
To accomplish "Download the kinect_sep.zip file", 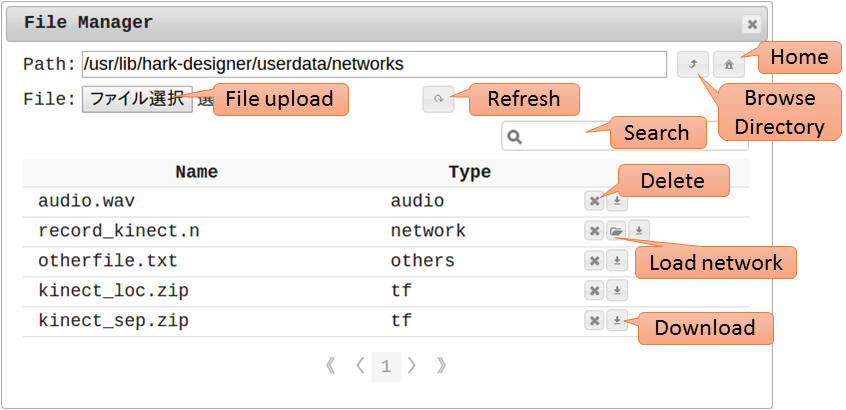I will coord(618,321).
